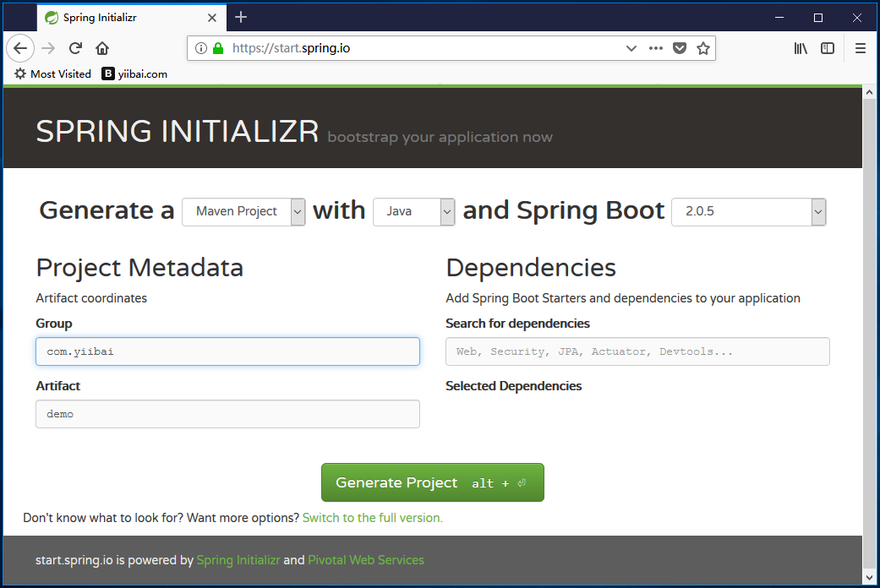Image resolution: width=880 pixels, height=588 pixels.
Task: Click the Pocket save icon
Action: coord(679,48)
